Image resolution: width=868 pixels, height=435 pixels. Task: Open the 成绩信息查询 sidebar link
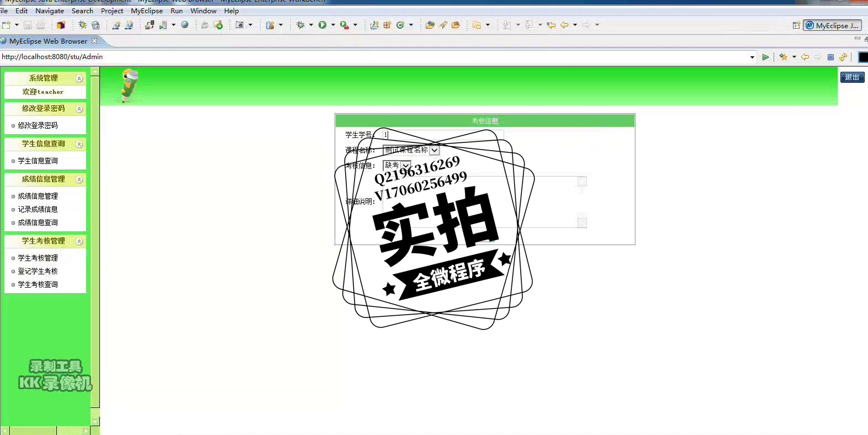coord(38,222)
